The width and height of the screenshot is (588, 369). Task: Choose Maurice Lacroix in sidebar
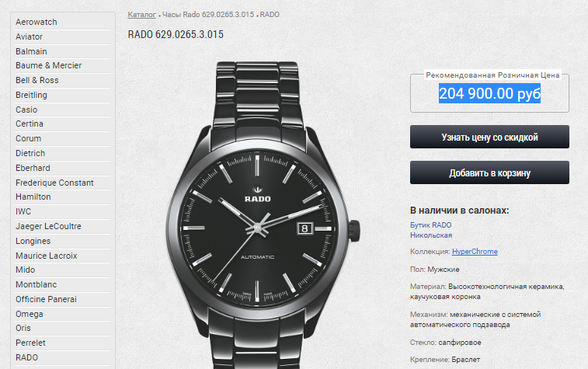coord(47,256)
